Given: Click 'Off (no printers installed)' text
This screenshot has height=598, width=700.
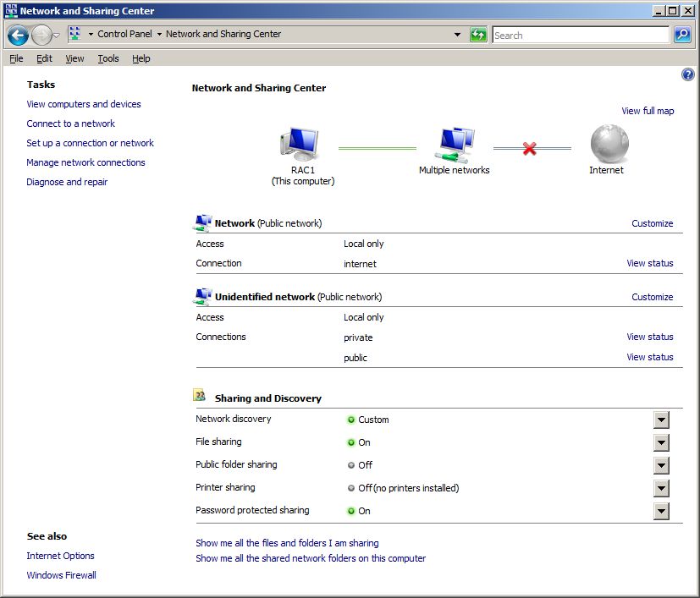Looking at the screenshot, I should [x=409, y=488].
